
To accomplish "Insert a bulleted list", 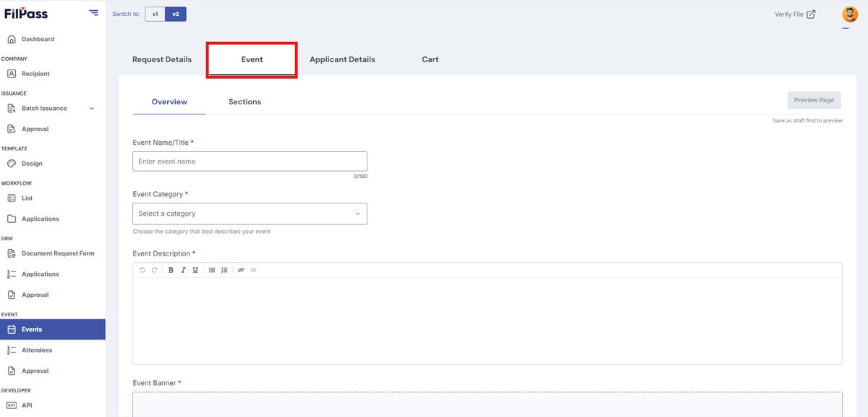I will [212, 270].
